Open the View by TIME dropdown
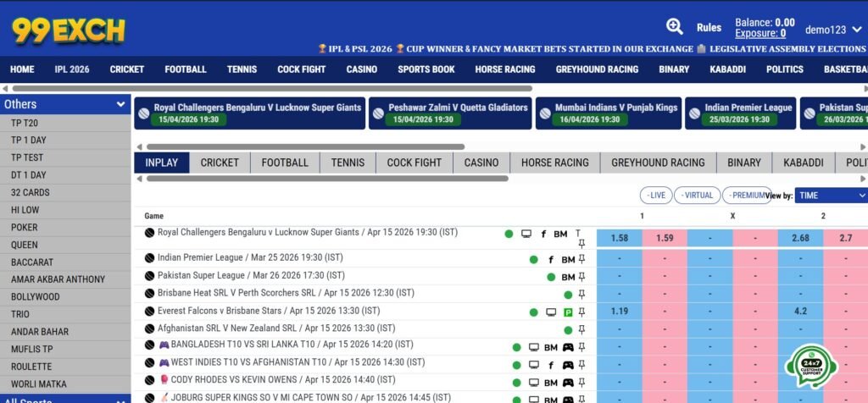The image size is (868, 403). tap(832, 195)
